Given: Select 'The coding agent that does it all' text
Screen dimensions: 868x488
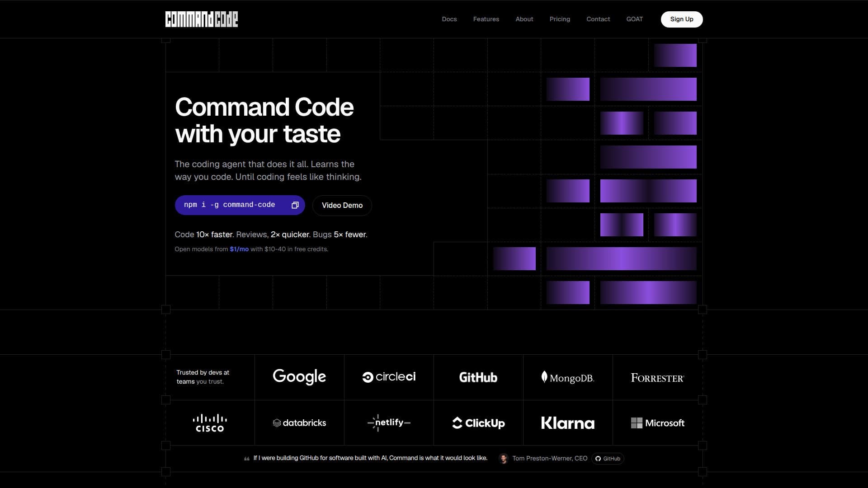Looking at the screenshot, I should click(268, 170).
